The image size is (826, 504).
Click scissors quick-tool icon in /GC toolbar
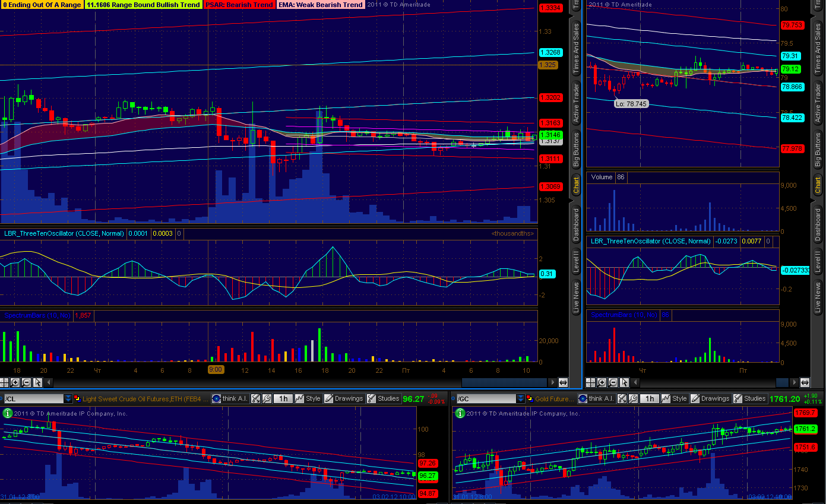(622, 398)
